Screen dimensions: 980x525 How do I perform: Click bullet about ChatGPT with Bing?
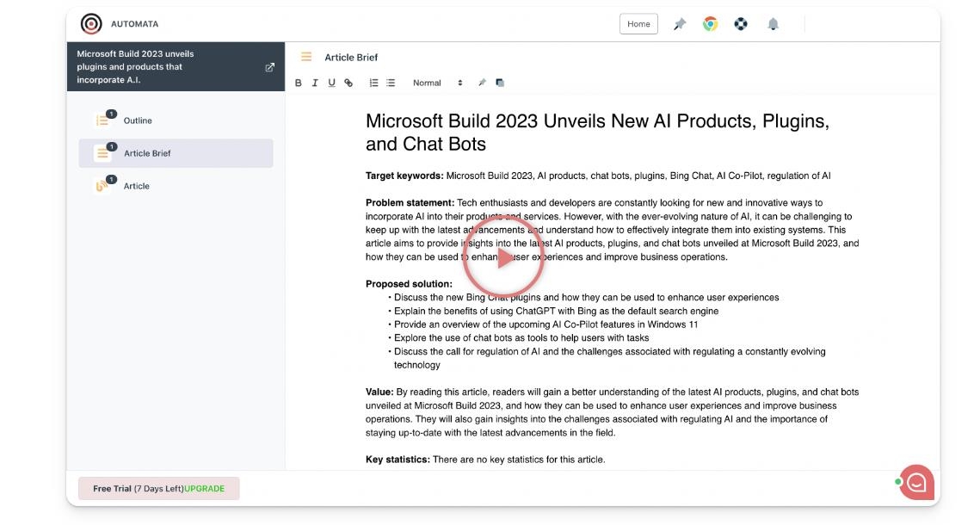tap(556, 311)
